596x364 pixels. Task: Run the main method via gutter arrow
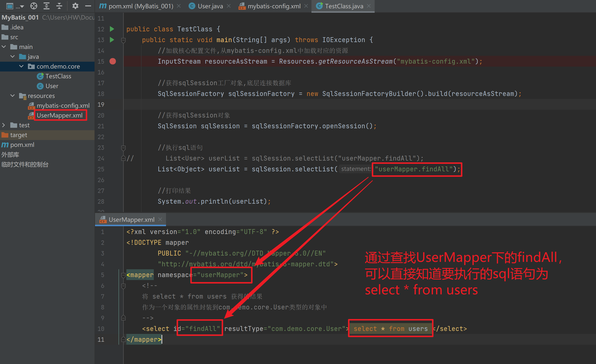(x=112, y=40)
